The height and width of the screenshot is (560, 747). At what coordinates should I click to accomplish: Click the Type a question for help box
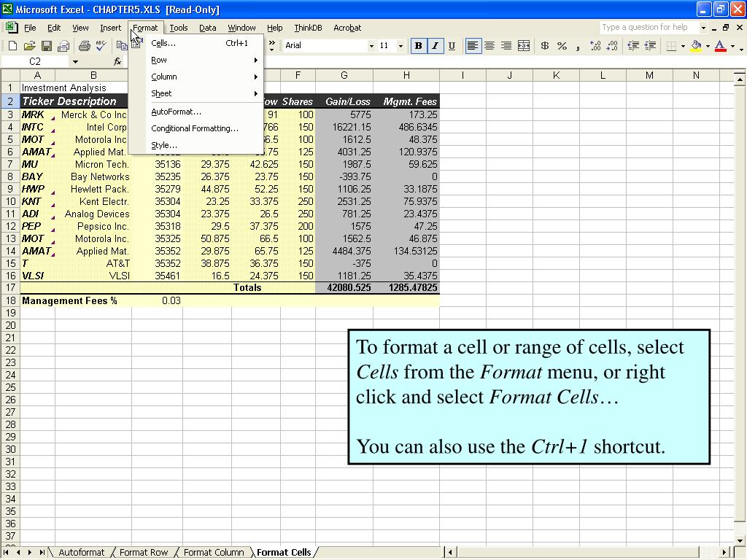649,28
